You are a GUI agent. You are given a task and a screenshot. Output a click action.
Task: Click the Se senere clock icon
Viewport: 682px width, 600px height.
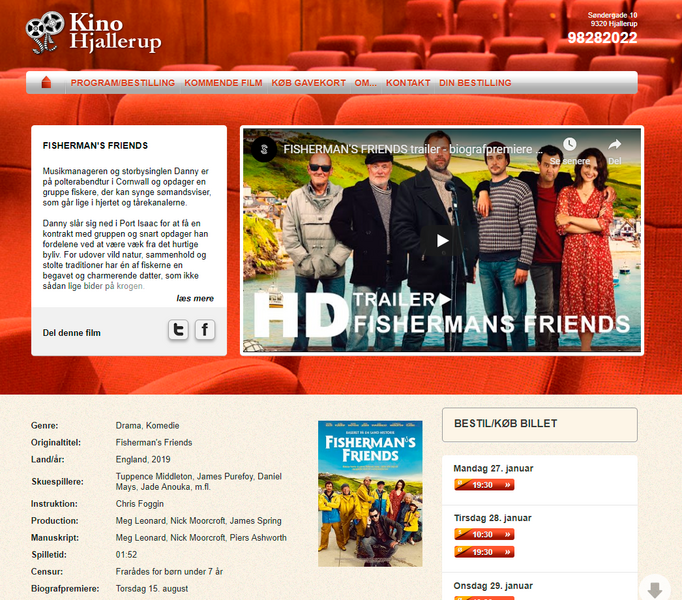click(x=569, y=144)
